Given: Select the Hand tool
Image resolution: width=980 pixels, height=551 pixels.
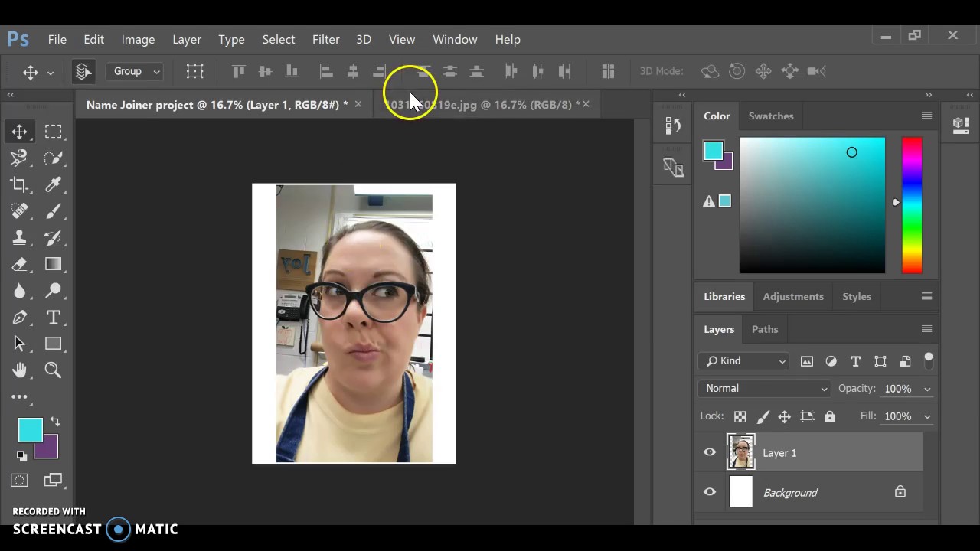Looking at the screenshot, I should (19, 370).
